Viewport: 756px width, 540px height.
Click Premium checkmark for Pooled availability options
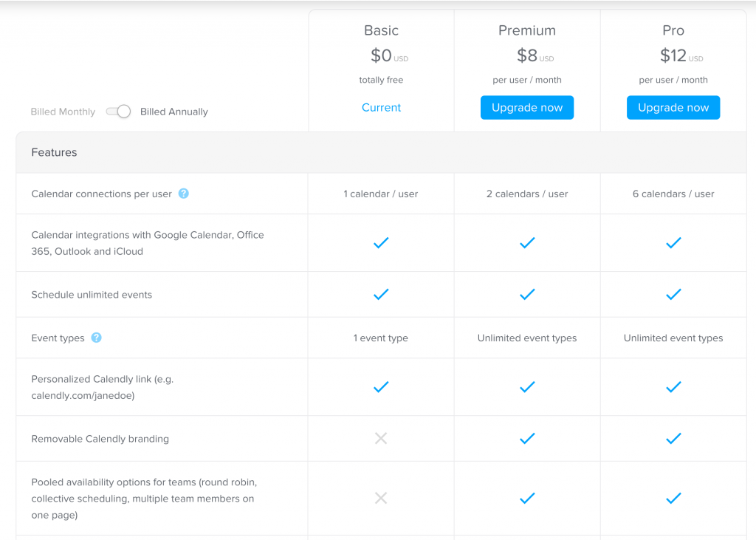coord(527,498)
